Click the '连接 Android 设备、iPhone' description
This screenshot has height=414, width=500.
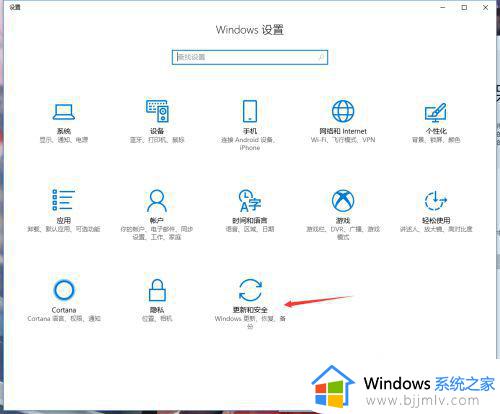point(249,144)
